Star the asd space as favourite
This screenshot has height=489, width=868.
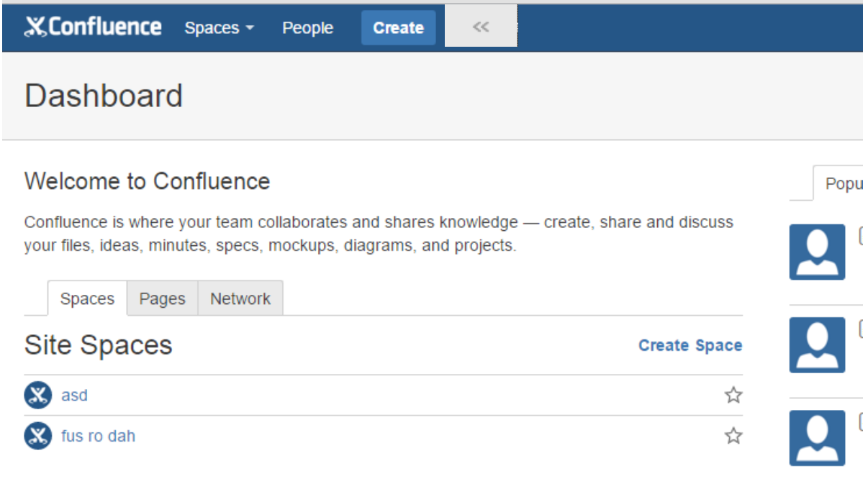733,395
